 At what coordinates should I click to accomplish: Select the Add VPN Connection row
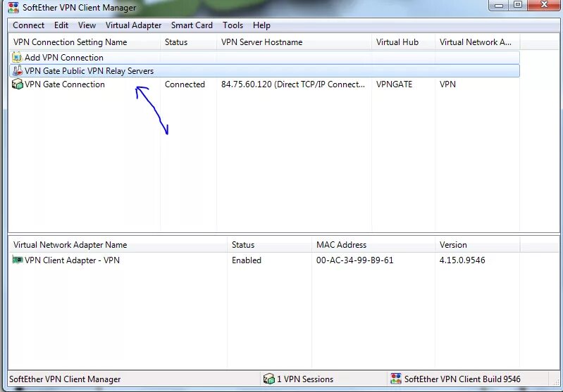pyautogui.click(x=265, y=58)
